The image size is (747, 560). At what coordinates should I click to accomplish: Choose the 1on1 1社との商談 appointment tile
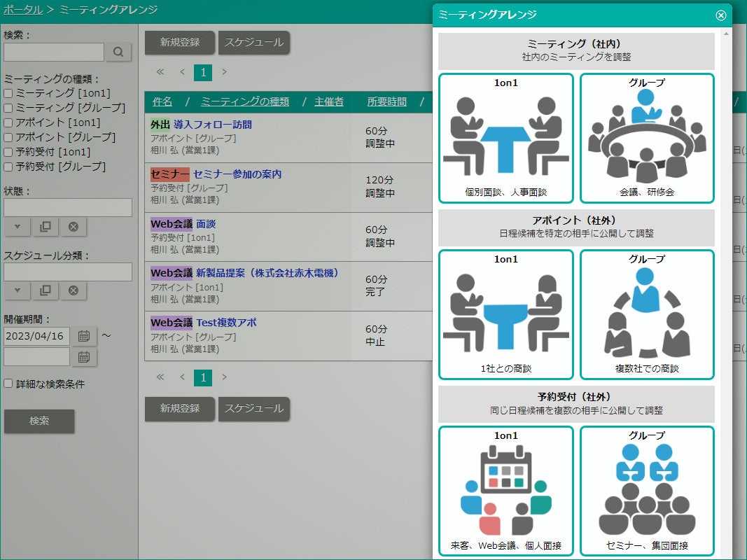pos(506,314)
